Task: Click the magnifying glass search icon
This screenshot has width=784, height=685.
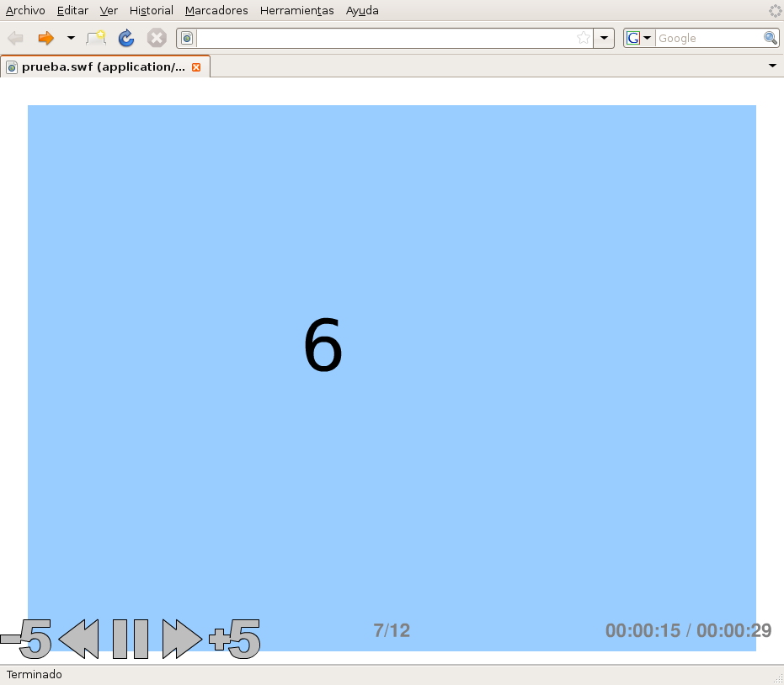Action: pos(770,38)
